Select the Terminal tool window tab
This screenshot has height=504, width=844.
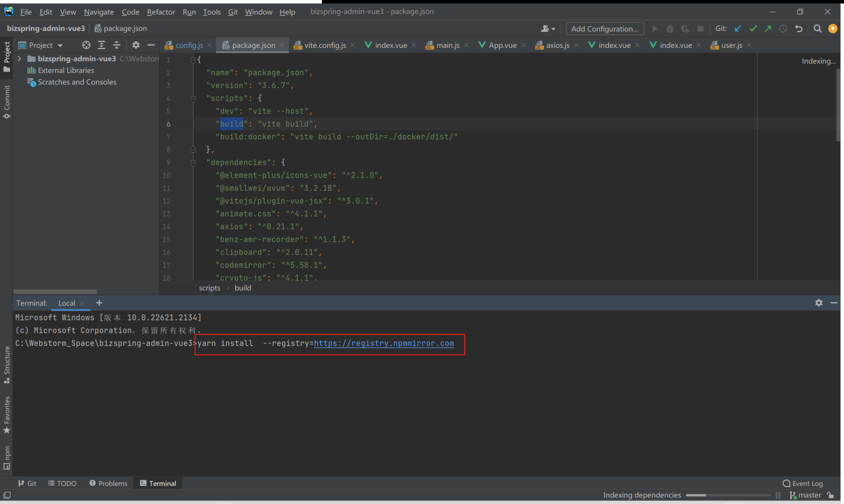click(158, 484)
